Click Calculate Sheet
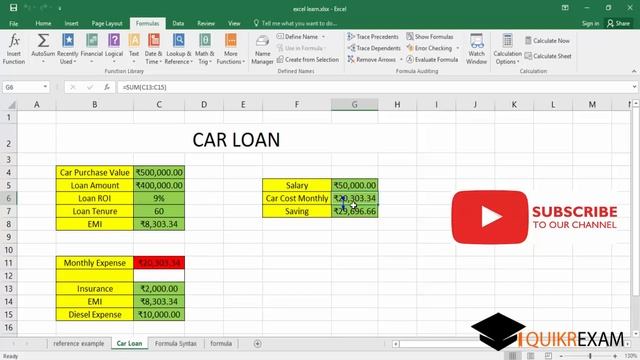 click(548, 56)
